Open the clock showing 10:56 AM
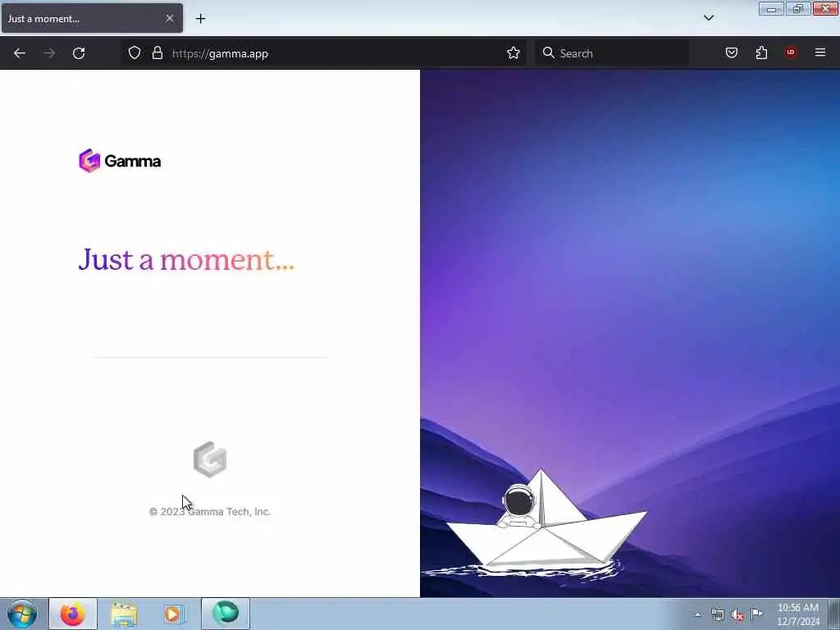The image size is (840, 630). [x=798, y=614]
